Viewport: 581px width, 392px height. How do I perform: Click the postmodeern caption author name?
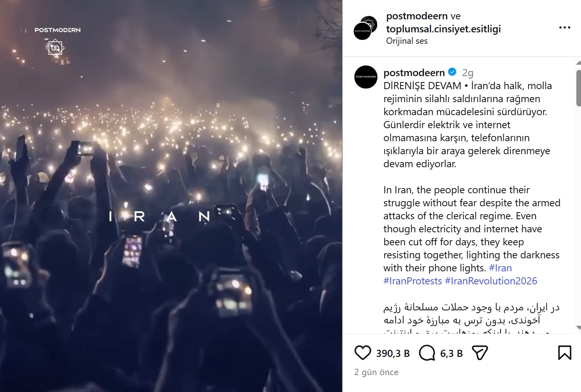414,73
